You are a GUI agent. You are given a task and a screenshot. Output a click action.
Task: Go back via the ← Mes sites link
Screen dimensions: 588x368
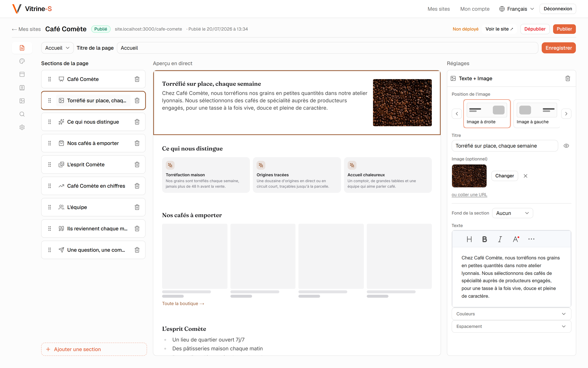coord(26,29)
